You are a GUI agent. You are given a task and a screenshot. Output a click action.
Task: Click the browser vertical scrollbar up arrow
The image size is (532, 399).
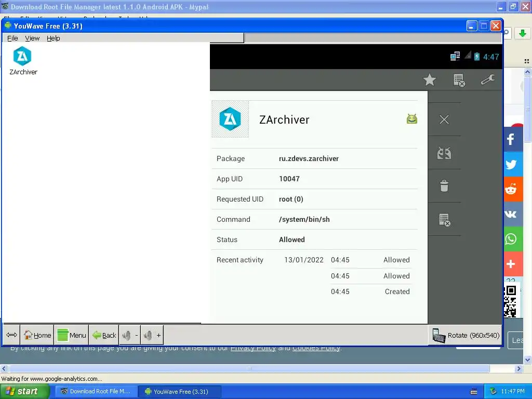tap(527, 72)
